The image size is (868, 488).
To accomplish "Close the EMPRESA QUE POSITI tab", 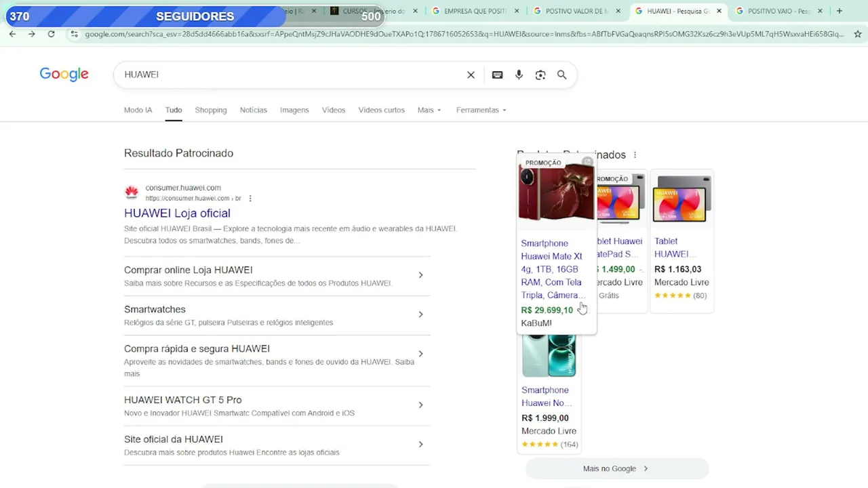I will 517,11.
